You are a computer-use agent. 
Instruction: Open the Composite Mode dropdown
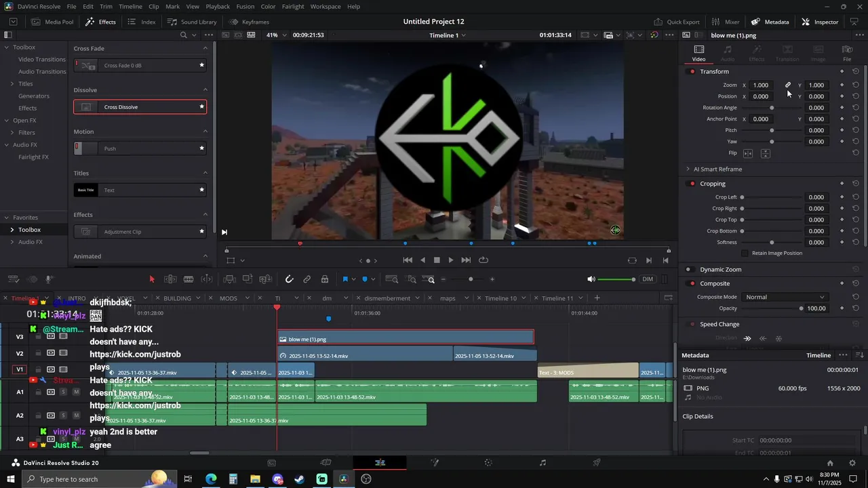coord(785,297)
